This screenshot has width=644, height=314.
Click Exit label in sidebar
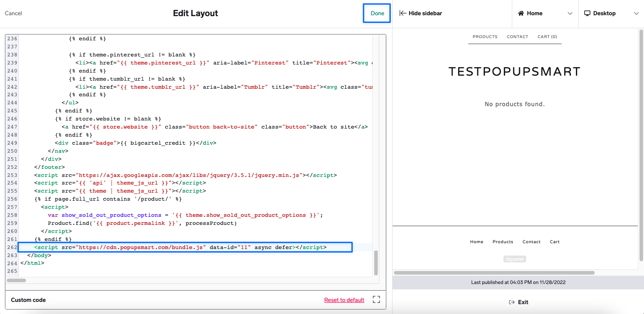click(523, 302)
